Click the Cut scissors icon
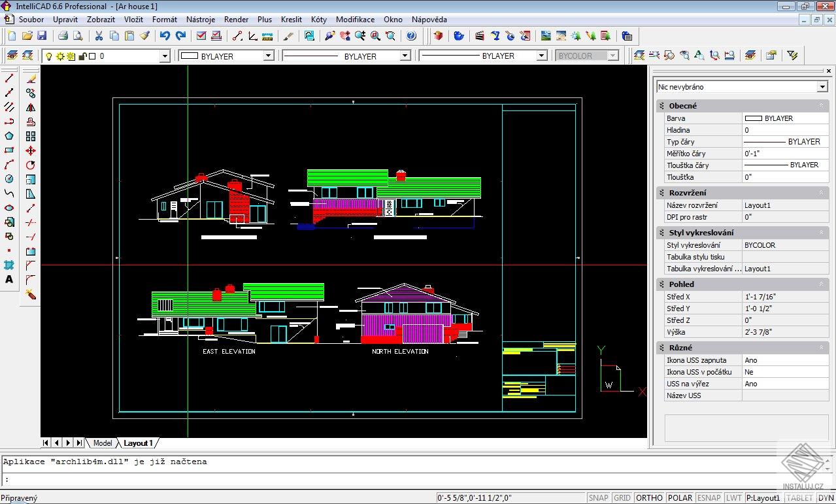 pyautogui.click(x=99, y=36)
